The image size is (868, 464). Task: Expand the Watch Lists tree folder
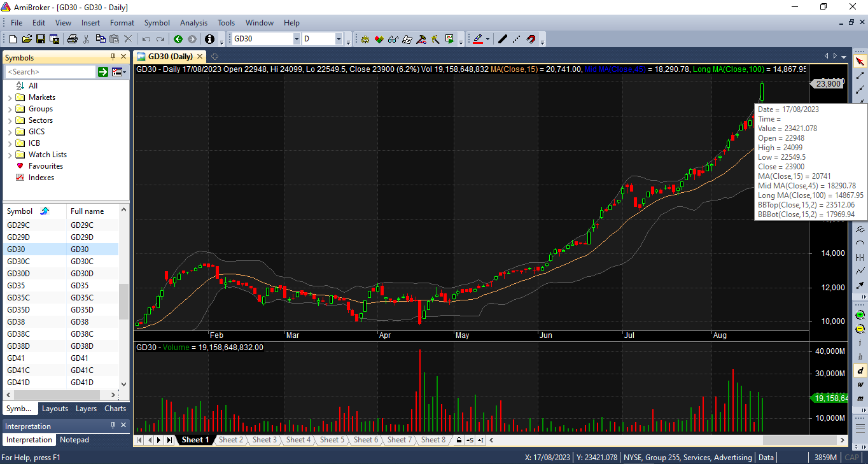click(10, 155)
